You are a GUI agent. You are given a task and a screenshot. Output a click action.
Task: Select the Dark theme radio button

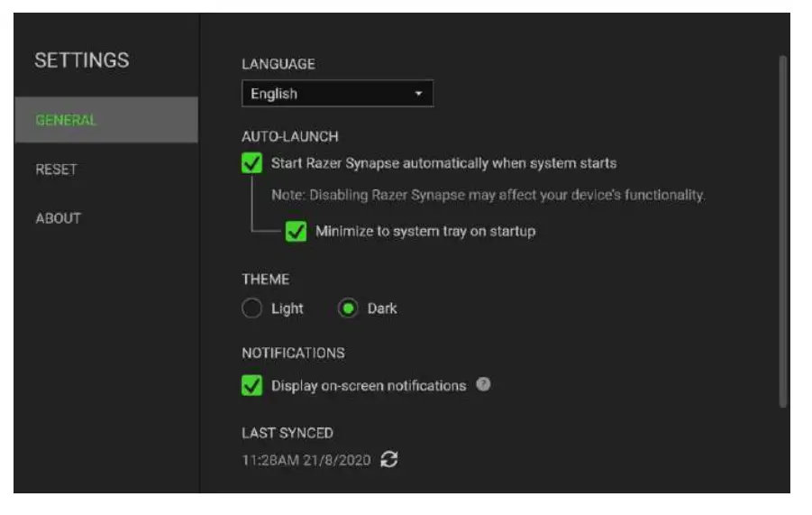pos(348,308)
